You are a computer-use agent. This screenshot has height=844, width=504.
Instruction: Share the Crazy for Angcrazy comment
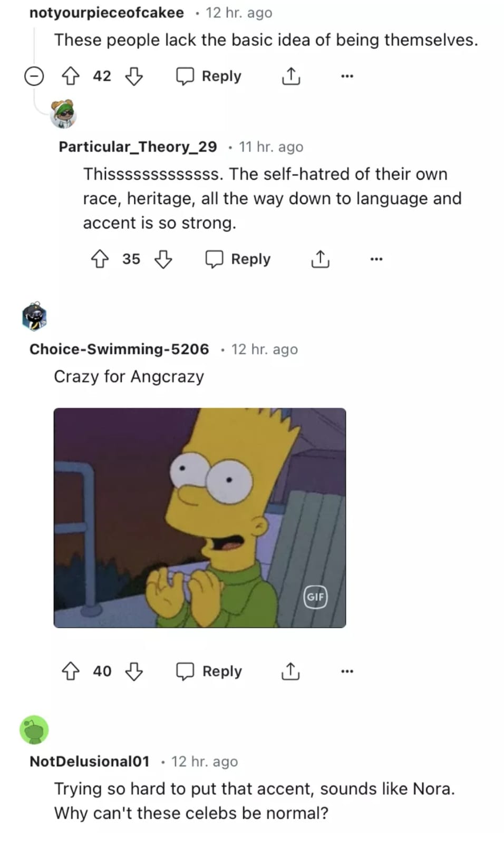pyautogui.click(x=290, y=672)
